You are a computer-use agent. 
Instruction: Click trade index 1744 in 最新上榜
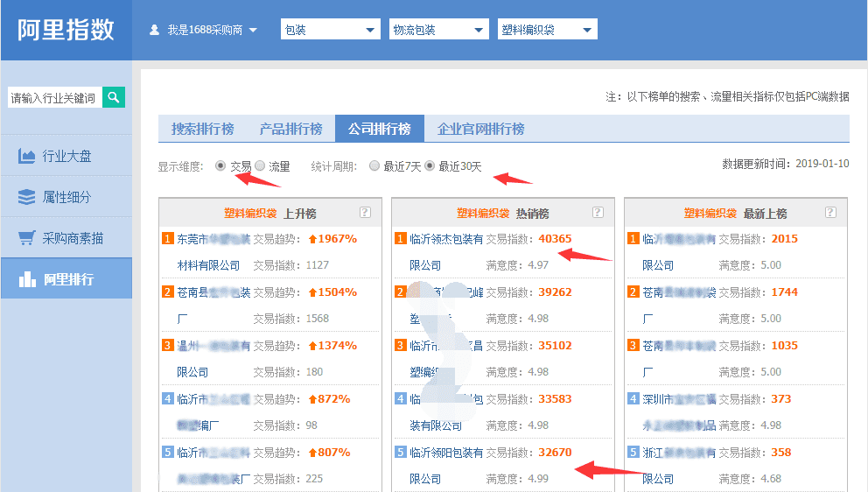click(x=784, y=292)
